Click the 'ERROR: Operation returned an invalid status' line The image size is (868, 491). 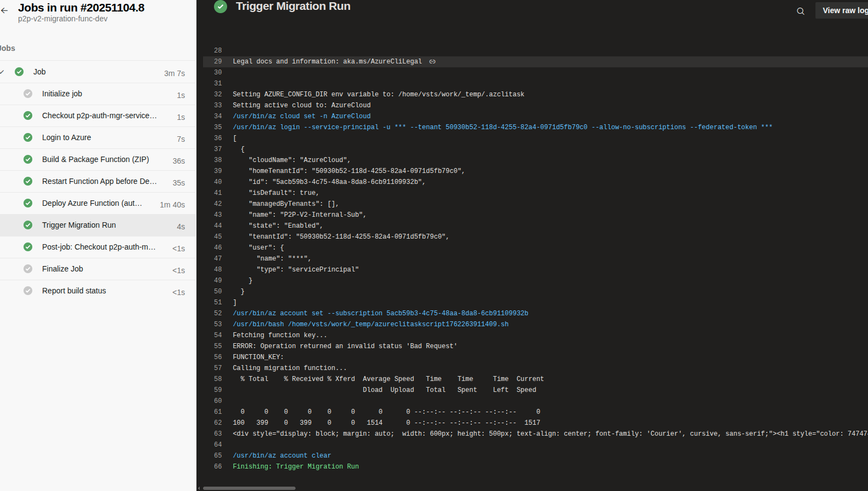[x=345, y=346]
